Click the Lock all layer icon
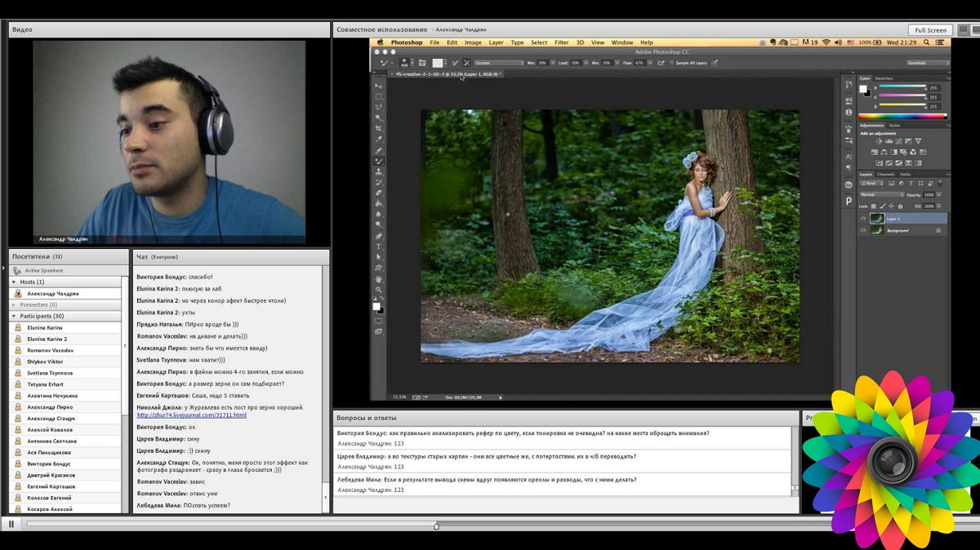The height and width of the screenshot is (550, 980). point(901,206)
